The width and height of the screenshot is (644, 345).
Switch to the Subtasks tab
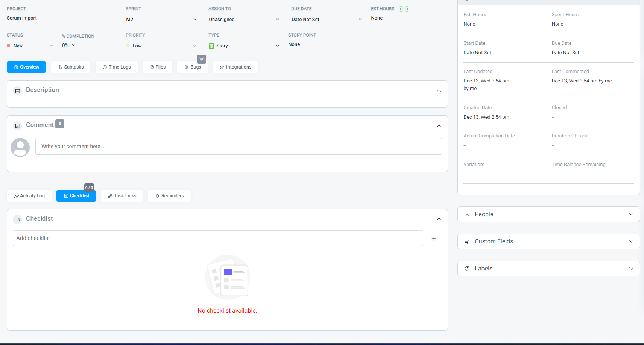[x=71, y=67]
